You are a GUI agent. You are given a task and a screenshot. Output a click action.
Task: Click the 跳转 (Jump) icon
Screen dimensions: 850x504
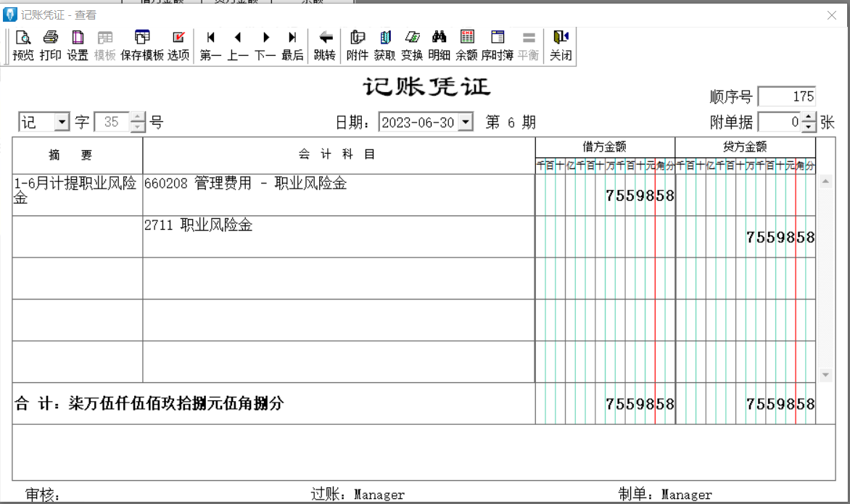pyautogui.click(x=325, y=45)
